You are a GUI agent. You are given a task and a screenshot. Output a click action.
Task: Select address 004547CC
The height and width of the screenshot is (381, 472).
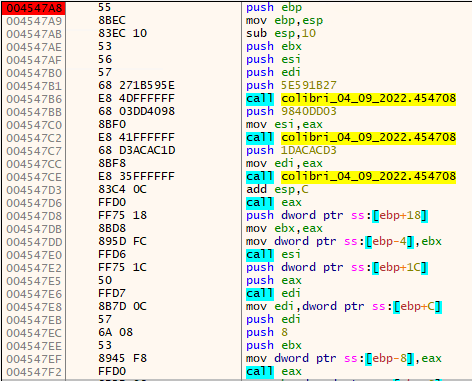(34, 164)
